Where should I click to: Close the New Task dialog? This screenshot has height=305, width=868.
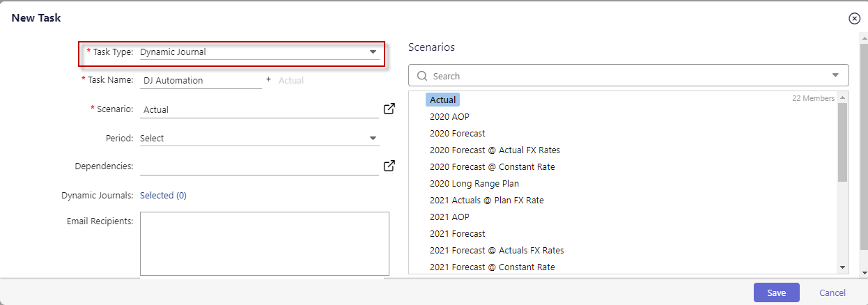[x=854, y=19]
